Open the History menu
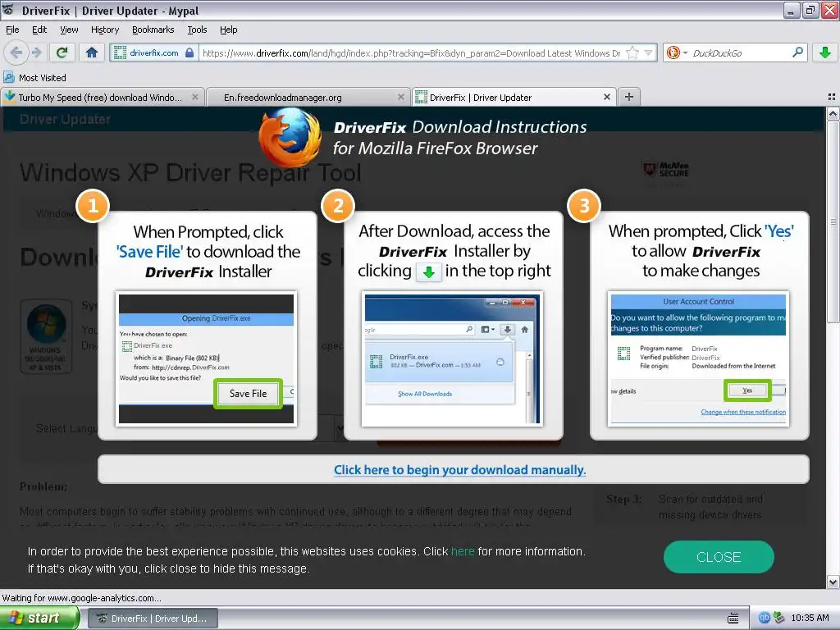The height and width of the screenshot is (630, 840). [105, 30]
